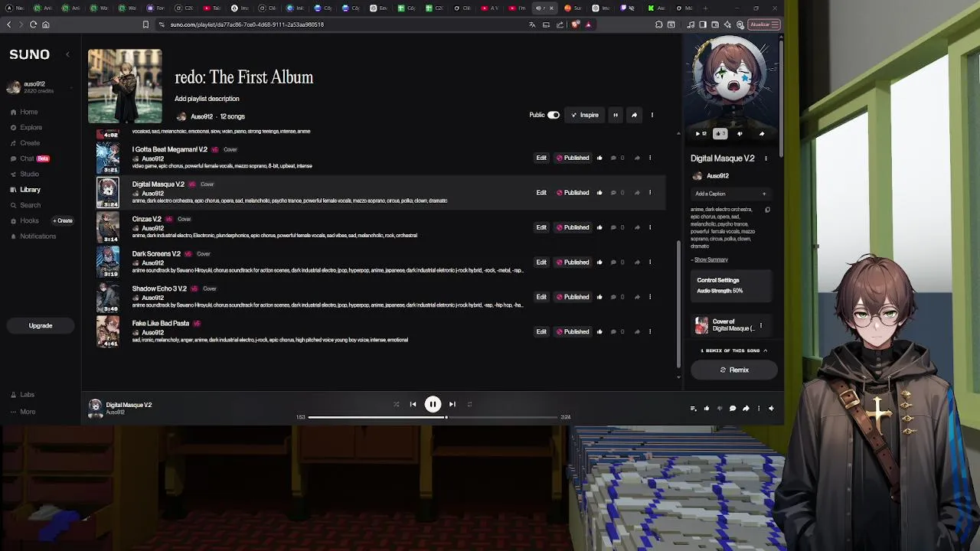Open more options for Fake Like Bad Pasta
The image size is (980, 551).
tap(650, 331)
